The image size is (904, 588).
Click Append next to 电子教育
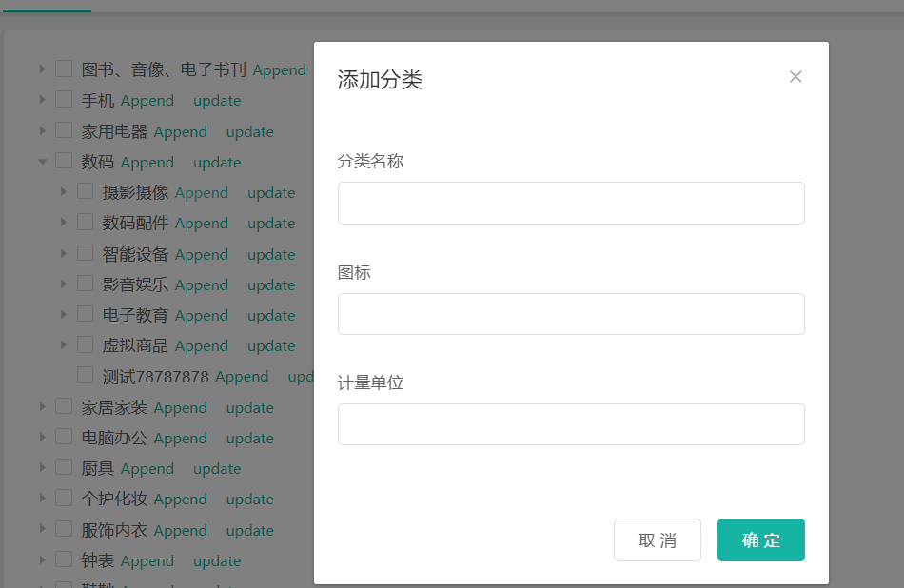coord(202,316)
